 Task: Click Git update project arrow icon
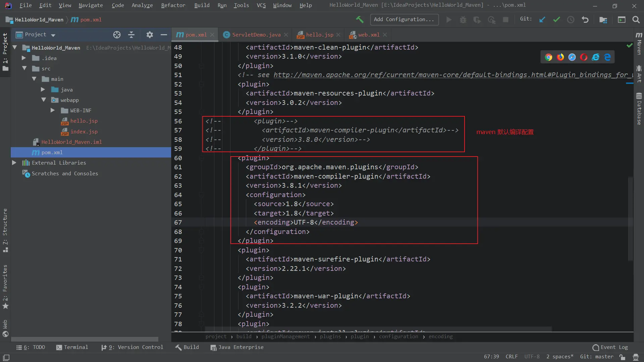coord(542,20)
